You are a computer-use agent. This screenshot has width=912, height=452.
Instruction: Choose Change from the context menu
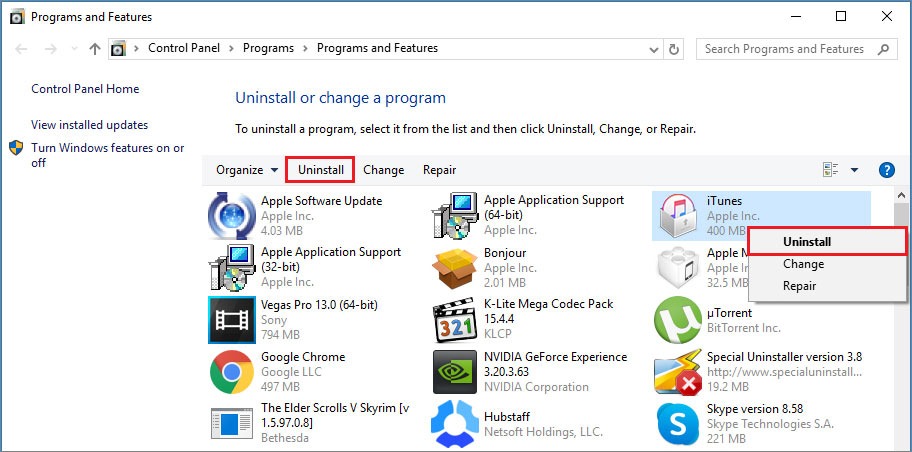point(827,264)
